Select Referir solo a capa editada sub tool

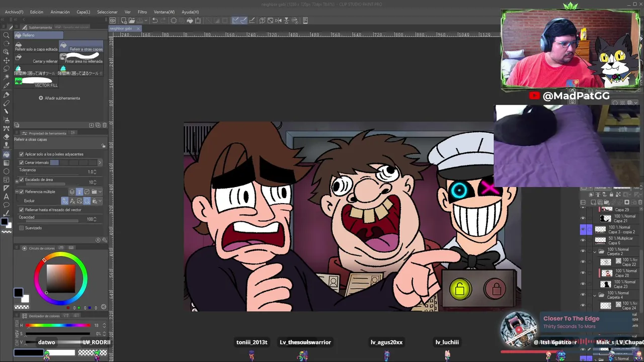pyautogui.click(x=36, y=47)
